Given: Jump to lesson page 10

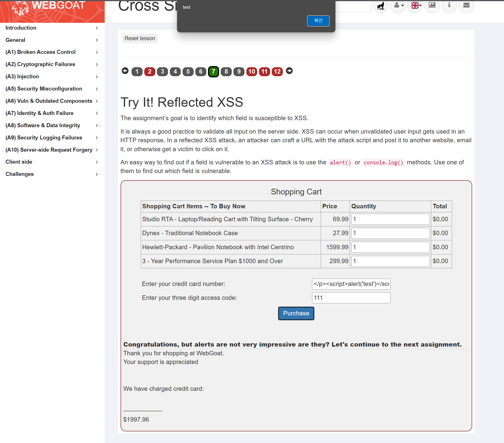Looking at the screenshot, I should click(x=252, y=72).
